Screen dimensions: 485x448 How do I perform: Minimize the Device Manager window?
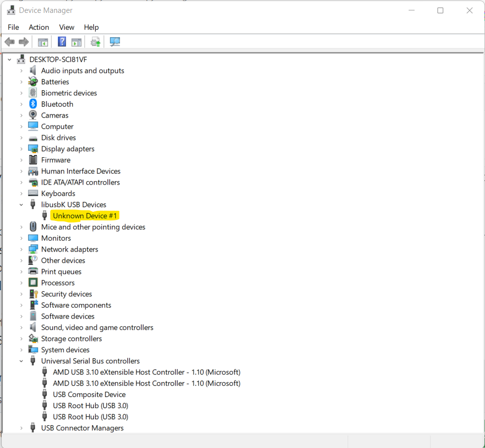click(412, 10)
